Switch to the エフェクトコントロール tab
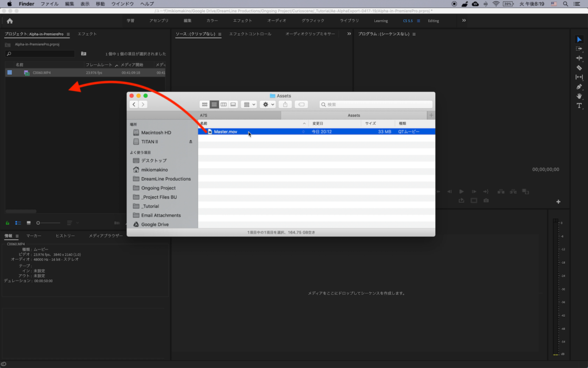The width and height of the screenshot is (588, 368). pos(250,34)
